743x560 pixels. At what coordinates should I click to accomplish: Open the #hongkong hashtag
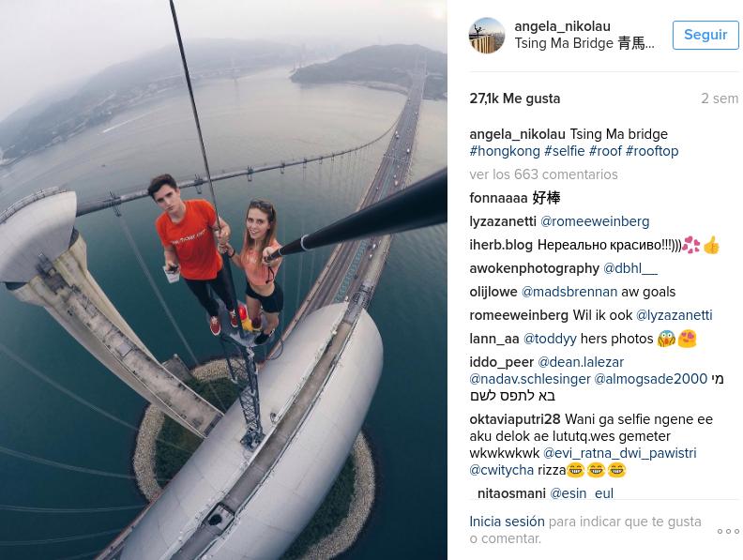(504, 151)
